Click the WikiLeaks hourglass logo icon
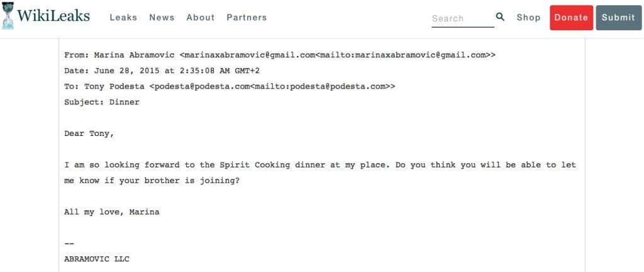Screen dimensions: 644x272 point(8,17)
